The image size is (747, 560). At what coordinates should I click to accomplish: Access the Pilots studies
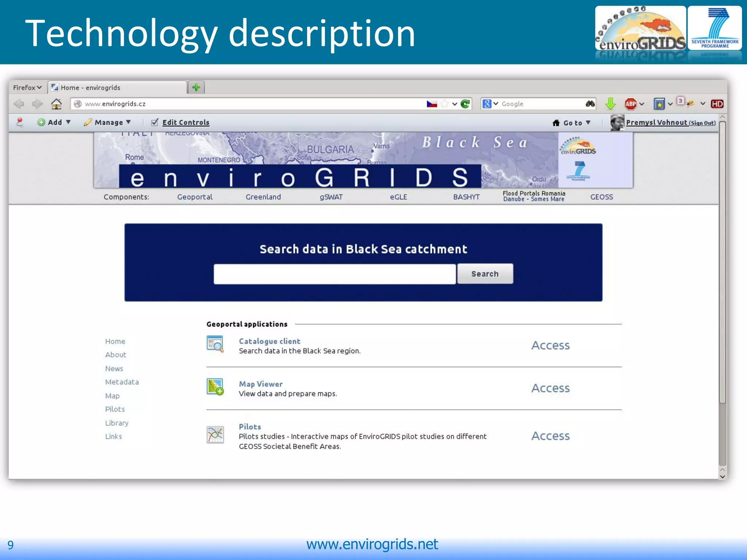point(550,436)
